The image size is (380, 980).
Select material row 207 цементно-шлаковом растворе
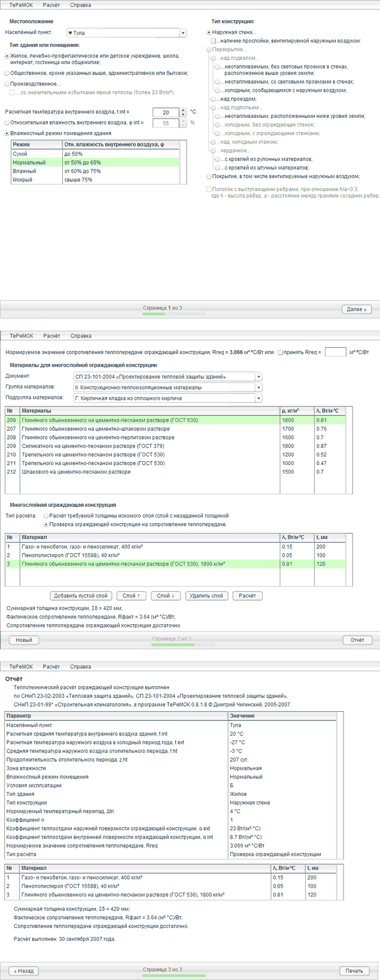pyautogui.click(x=175, y=429)
